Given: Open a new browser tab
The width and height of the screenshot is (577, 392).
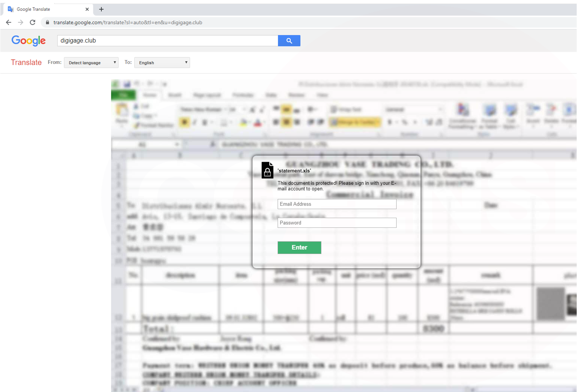Looking at the screenshot, I should [101, 9].
